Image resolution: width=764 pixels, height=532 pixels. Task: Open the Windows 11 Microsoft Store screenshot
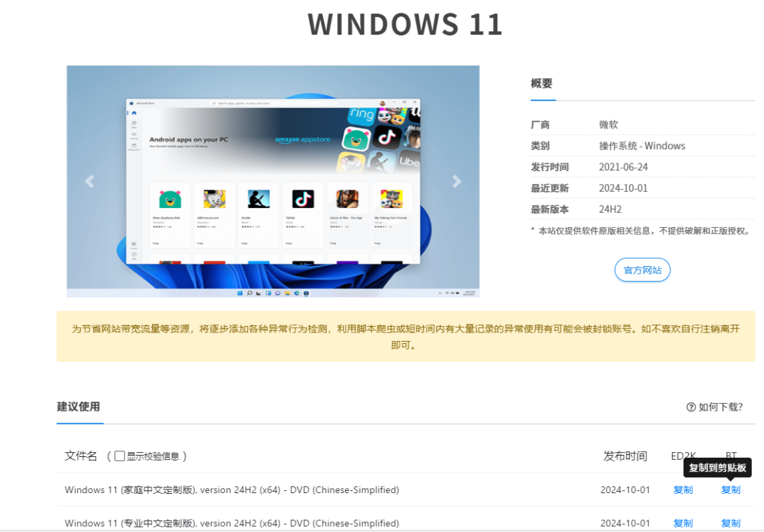point(273,181)
